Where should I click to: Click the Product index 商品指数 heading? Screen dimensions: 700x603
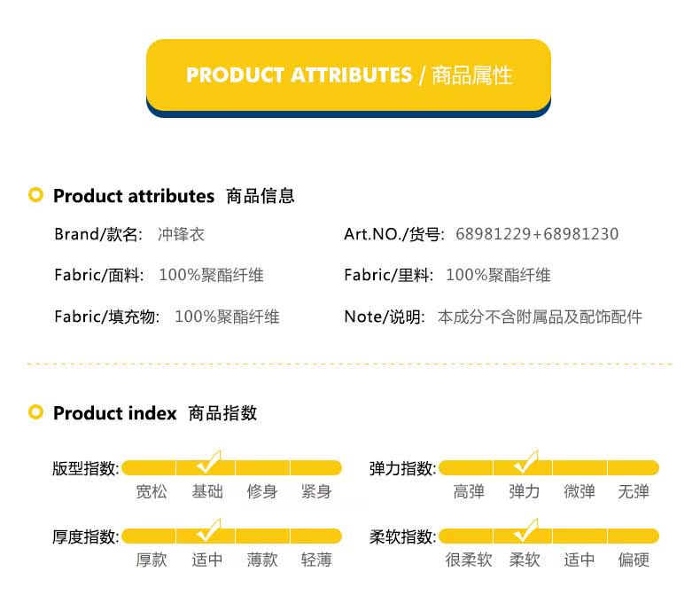(155, 412)
